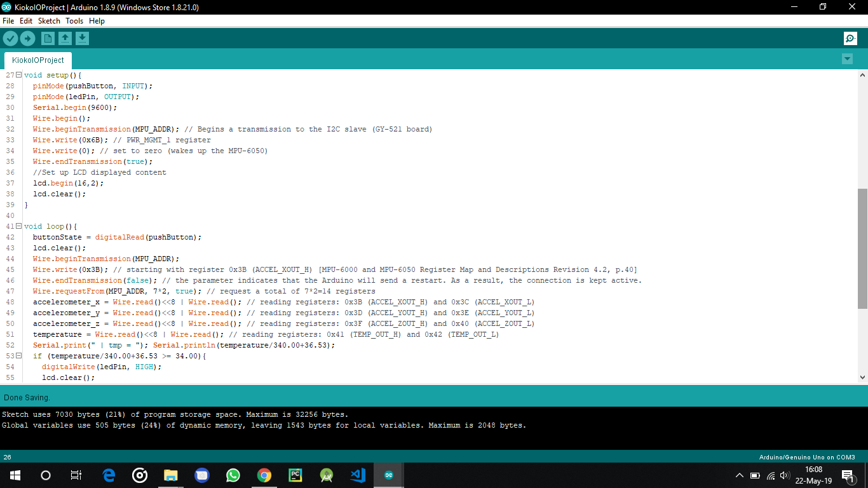Open the volume speaker tray icon
This screenshot has width=868, height=488.
tap(785, 475)
